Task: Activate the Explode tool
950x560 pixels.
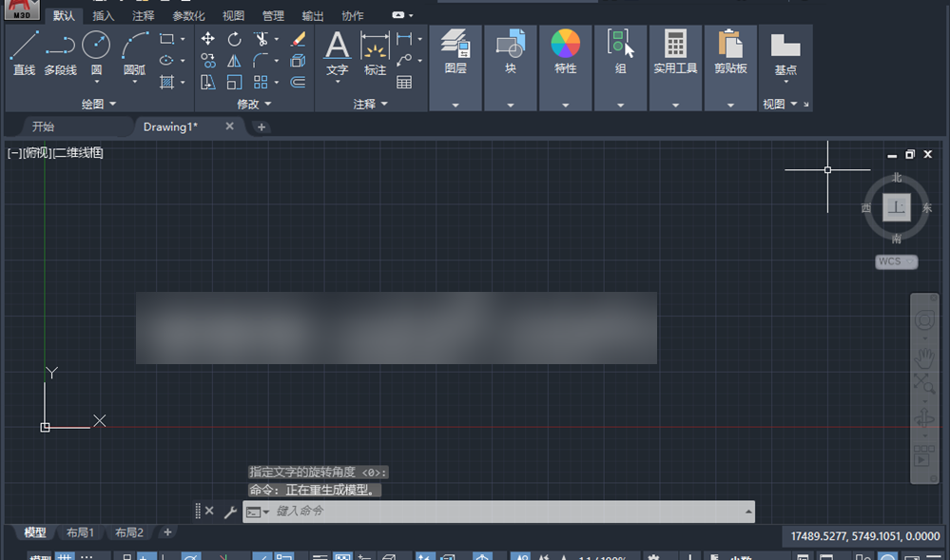Action: (x=298, y=61)
